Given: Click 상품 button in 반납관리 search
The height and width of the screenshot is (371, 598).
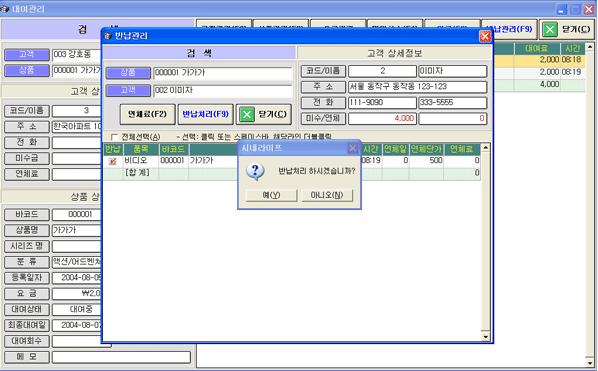Looking at the screenshot, I should point(128,72).
